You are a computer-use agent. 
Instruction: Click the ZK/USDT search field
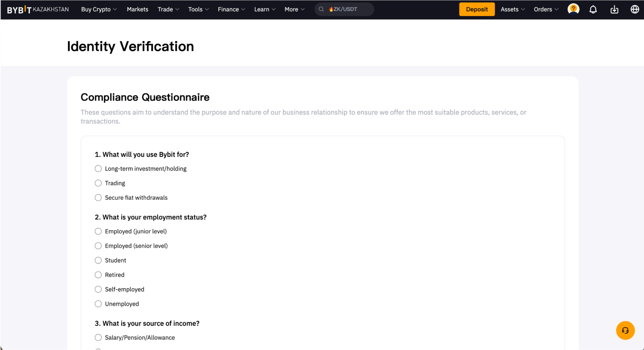(348, 9)
